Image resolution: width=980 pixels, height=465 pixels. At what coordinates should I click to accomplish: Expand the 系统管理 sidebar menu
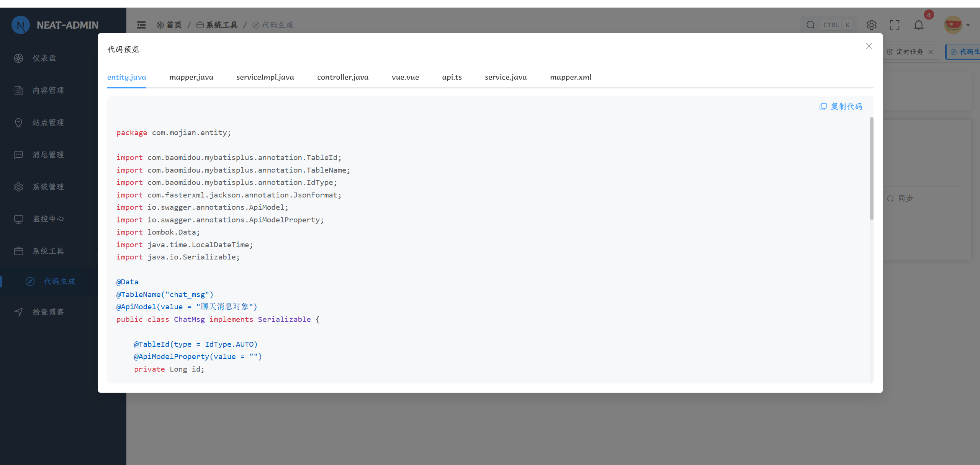48,187
